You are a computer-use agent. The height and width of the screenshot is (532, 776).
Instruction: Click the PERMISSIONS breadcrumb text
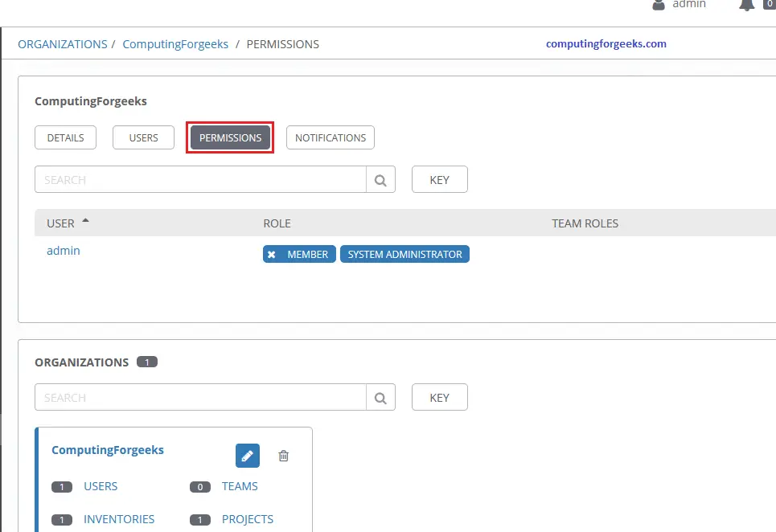pyautogui.click(x=282, y=44)
